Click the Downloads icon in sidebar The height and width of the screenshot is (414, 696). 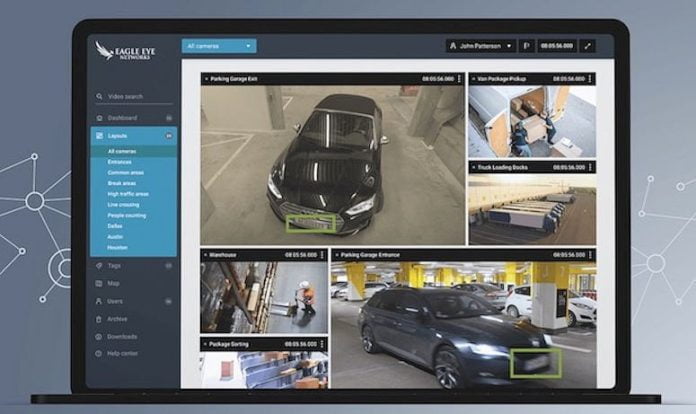point(98,336)
